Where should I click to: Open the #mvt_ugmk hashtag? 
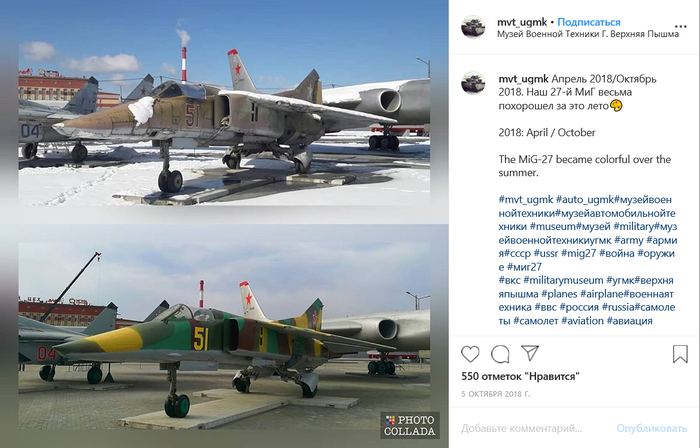click(525, 199)
